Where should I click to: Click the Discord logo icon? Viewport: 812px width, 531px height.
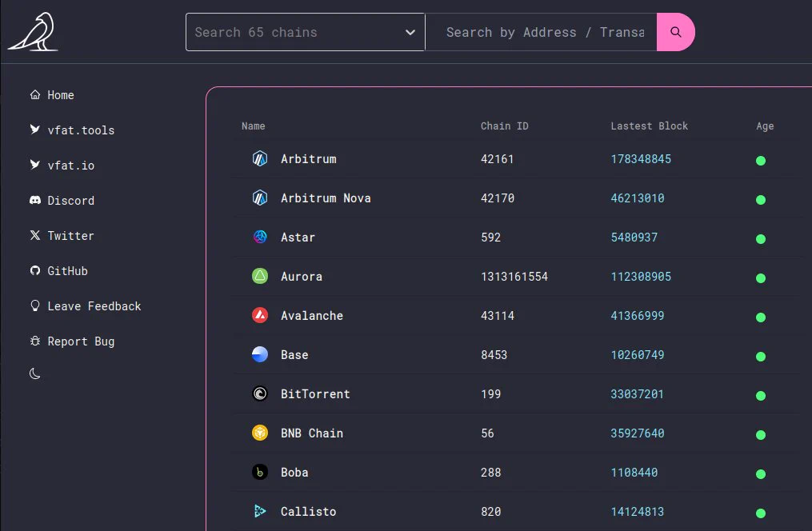point(35,200)
